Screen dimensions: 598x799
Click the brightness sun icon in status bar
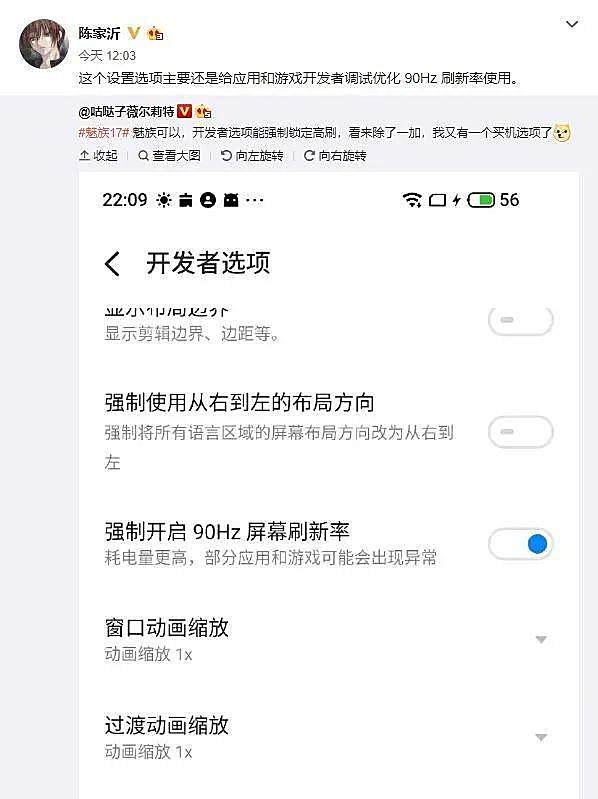coord(164,200)
